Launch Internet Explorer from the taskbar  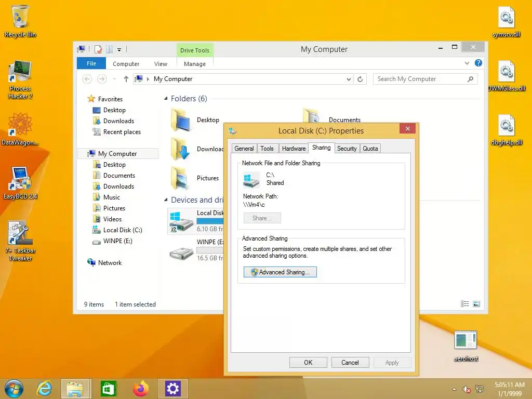click(x=45, y=389)
